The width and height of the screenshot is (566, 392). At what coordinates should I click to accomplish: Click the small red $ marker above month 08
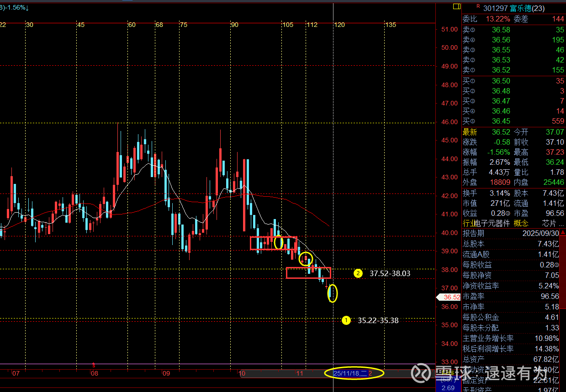[94, 365]
